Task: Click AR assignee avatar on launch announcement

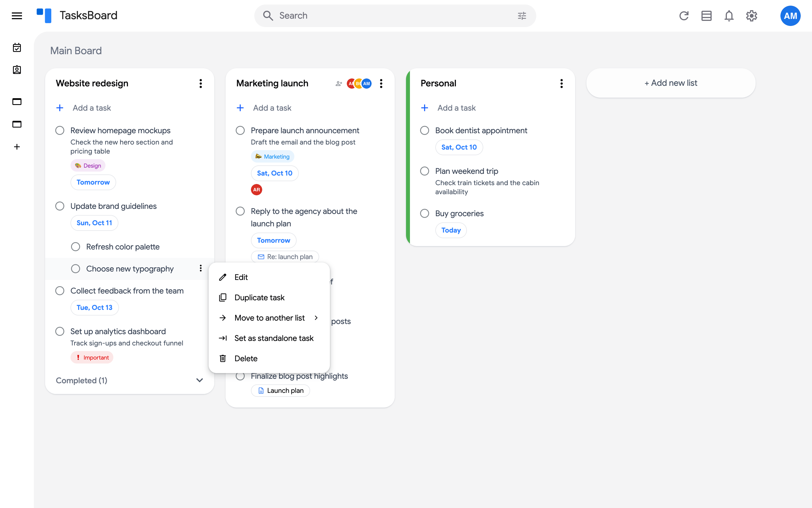Action: (x=256, y=189)
